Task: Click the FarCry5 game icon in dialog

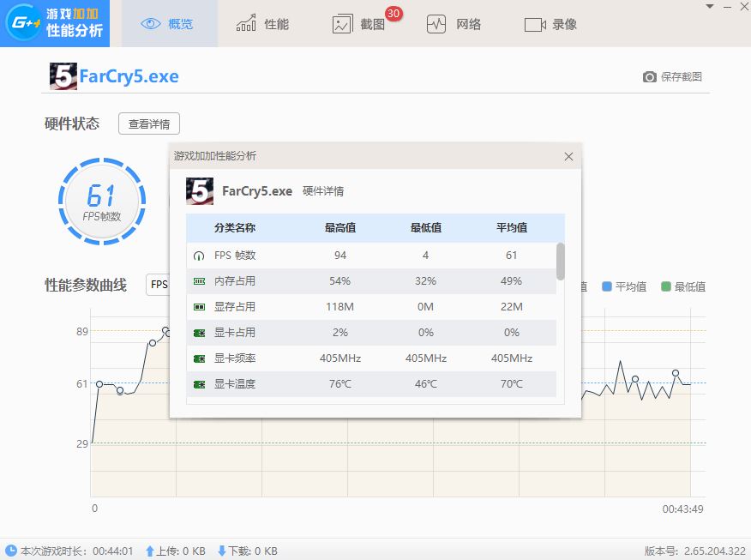Action: point(198,191)
